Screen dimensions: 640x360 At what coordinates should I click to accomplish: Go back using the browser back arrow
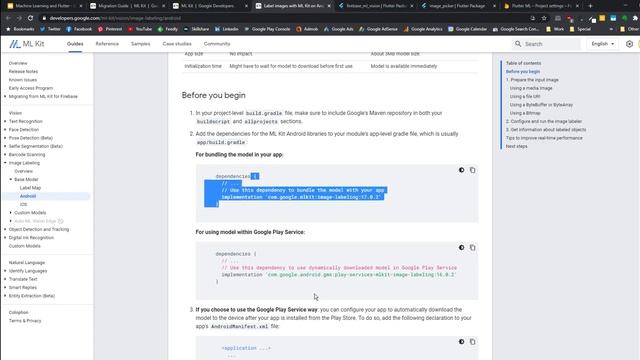(8, 18)
